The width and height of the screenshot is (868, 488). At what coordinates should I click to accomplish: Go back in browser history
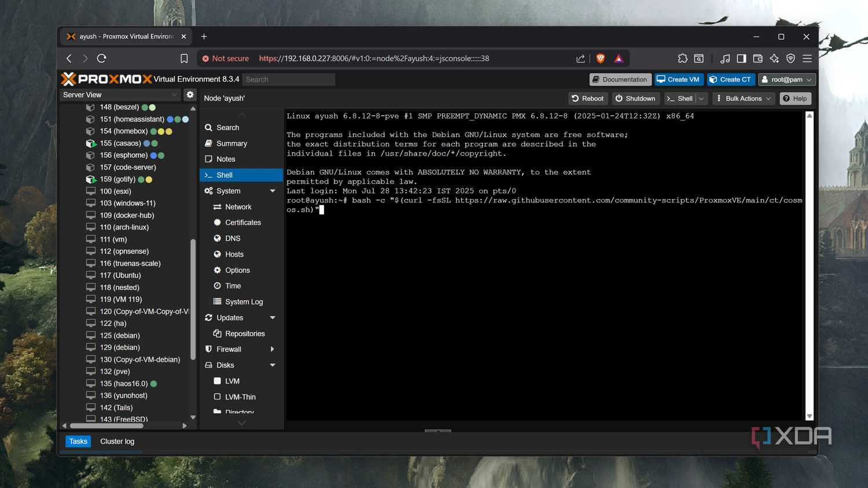click(x=69, y=58)
